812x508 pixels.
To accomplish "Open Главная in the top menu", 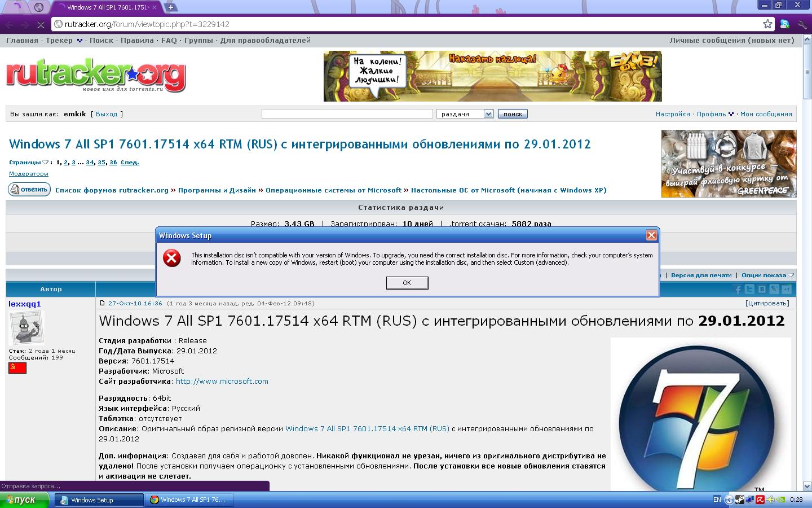I will coord(22,41).
